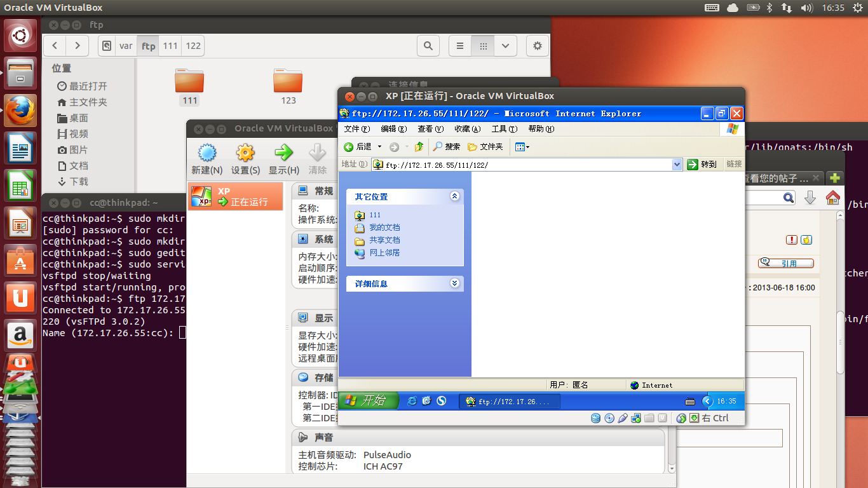Select the XP virtual machine in VirtualBox list

tap(236, 196)
